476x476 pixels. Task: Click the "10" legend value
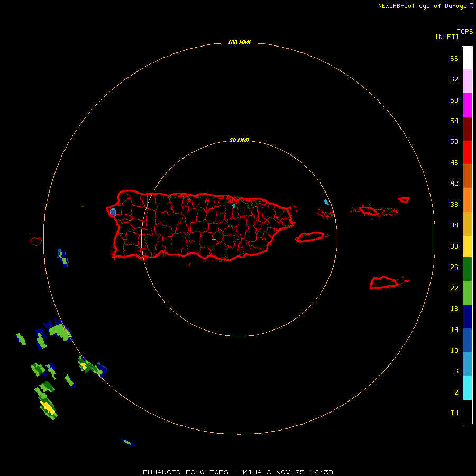tap(454, 351)
